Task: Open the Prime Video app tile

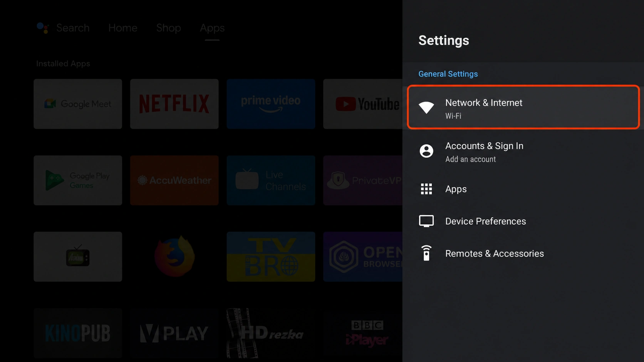Action: pyautogui.click(x=271, y=104)
